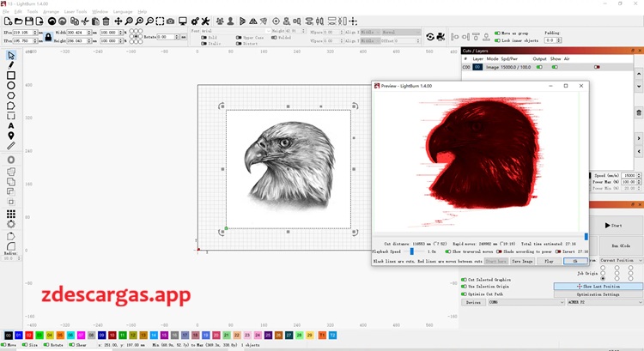Open the Laser Tools menu
The image size is (644, 351).
tap(76, 11)
